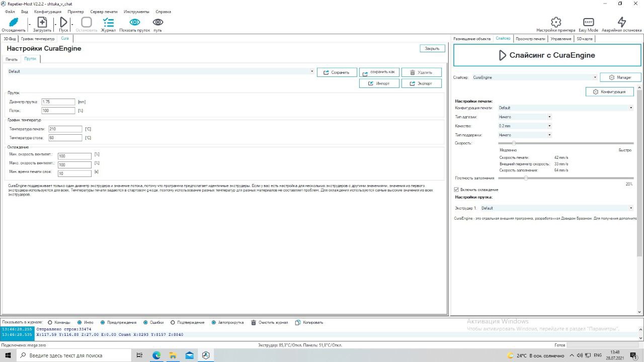Switch to the Печать settings tab
Screen dimensions: 644x362
tap(12, 59)
